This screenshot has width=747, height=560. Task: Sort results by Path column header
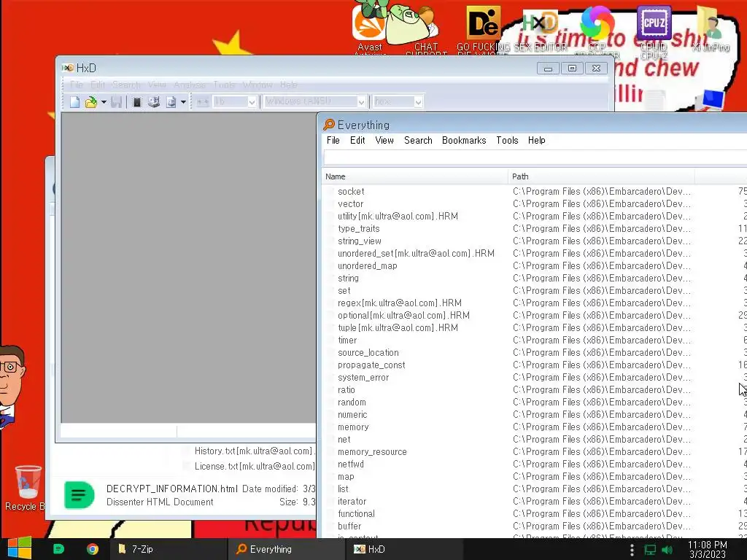point(601,176)
